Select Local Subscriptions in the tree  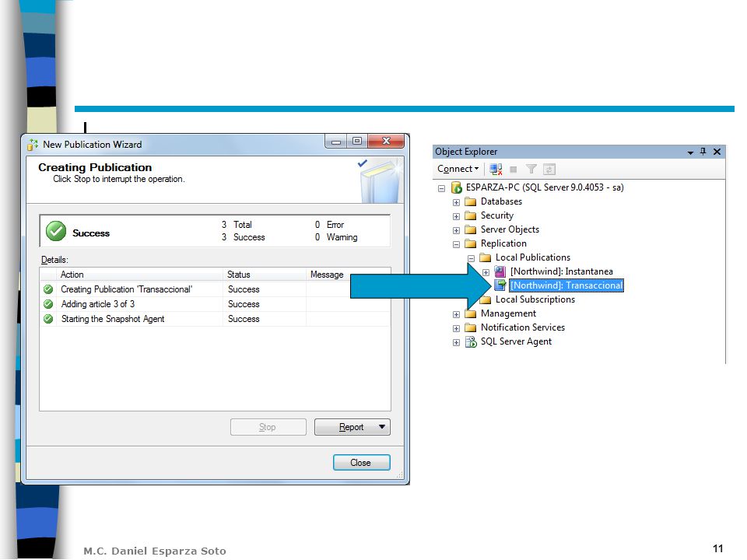point(535,299)
